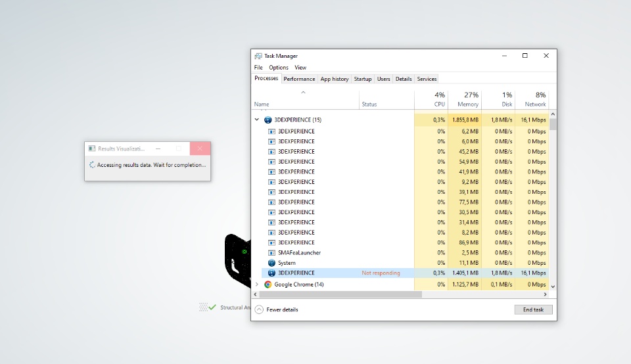Open the File menu in Task Manager
Screen dimensions: 631x364
click(x=258, y=68)
